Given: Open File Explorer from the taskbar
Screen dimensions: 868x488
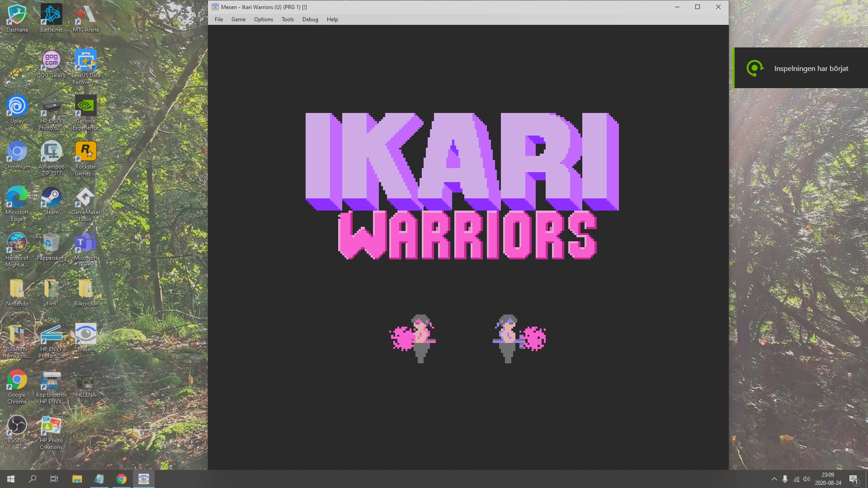Looking at the screenshot, I should click(x=77, y=479).
